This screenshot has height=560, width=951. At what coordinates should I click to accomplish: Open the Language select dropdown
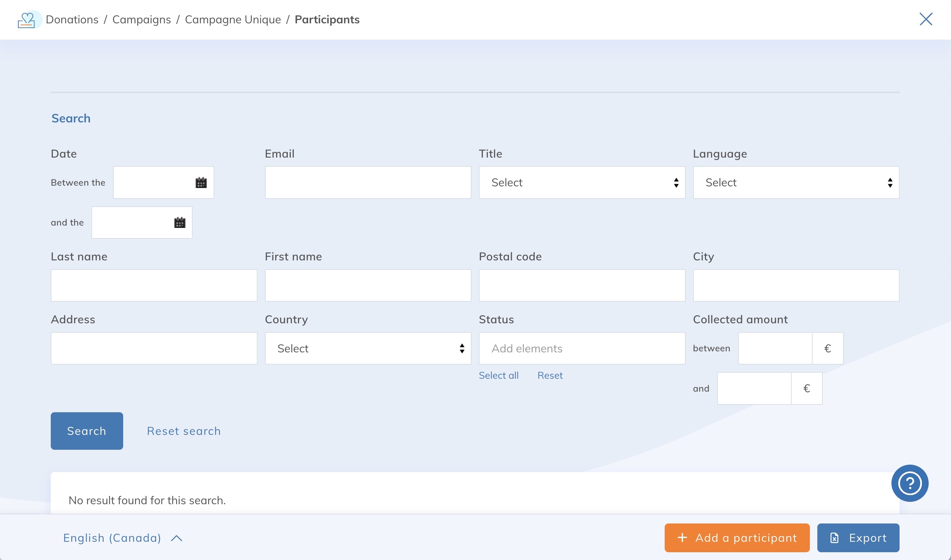pos(796,183)
